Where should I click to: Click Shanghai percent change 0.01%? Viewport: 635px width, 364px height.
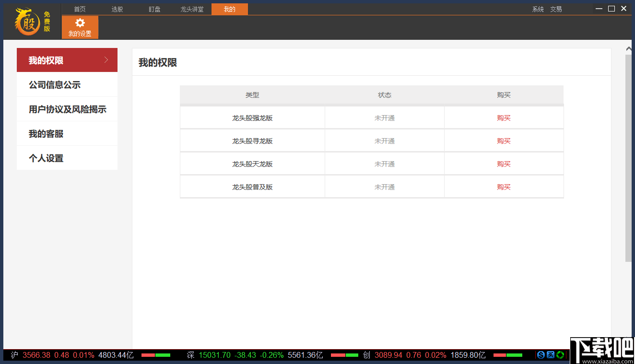(84, 355)
